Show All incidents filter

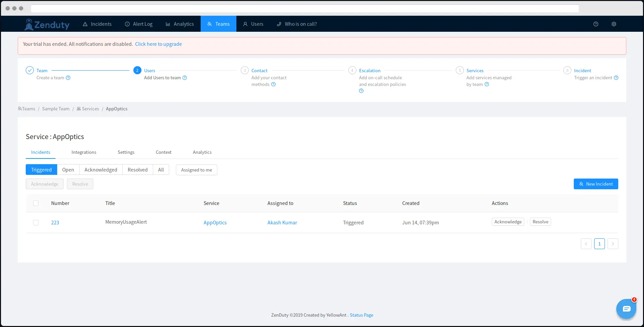(161, 170)
